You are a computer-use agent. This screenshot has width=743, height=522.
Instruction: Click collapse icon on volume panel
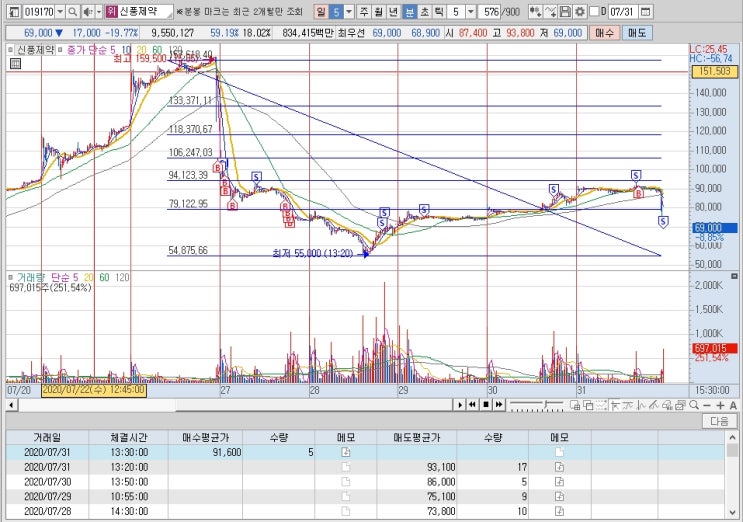click(x=734, y=276)
